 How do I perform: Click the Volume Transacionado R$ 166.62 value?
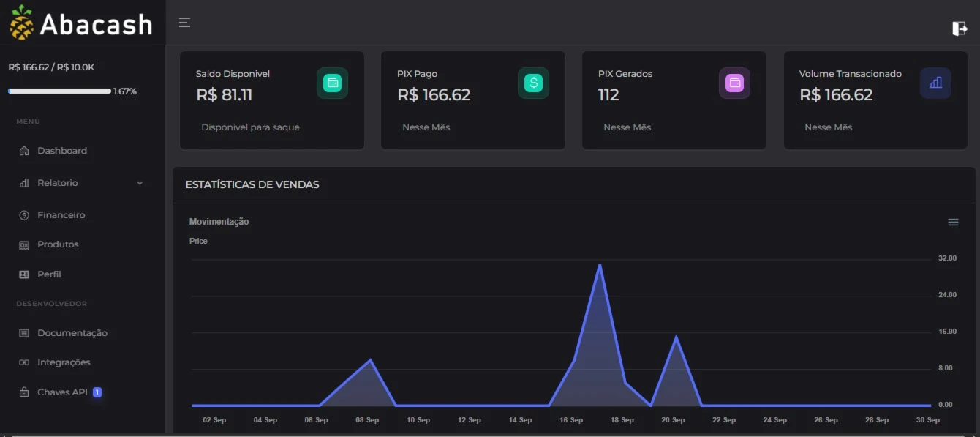(x=836, y=94)
